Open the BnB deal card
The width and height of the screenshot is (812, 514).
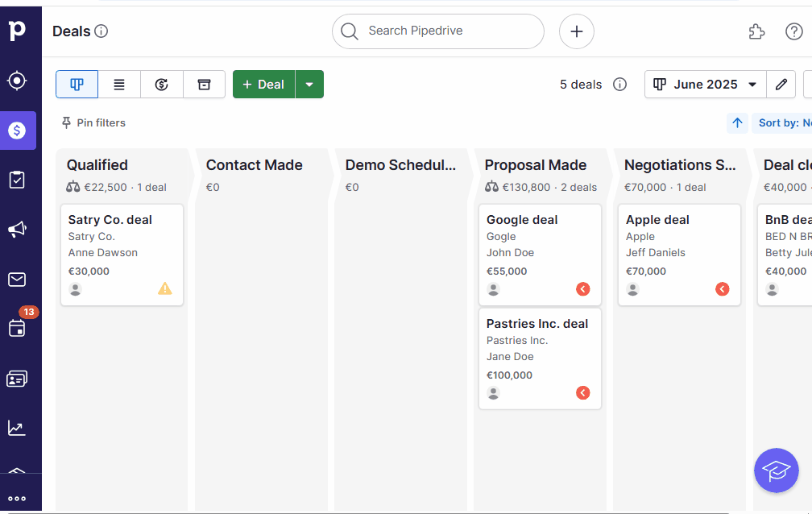coord(785,255)
